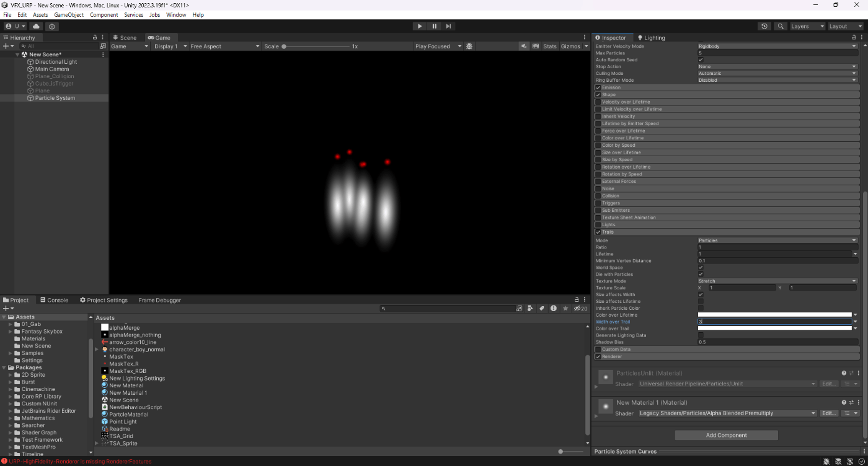
Task: Click Search by Log Type icon
Action: pyautogui.click(x=554, y=308)
